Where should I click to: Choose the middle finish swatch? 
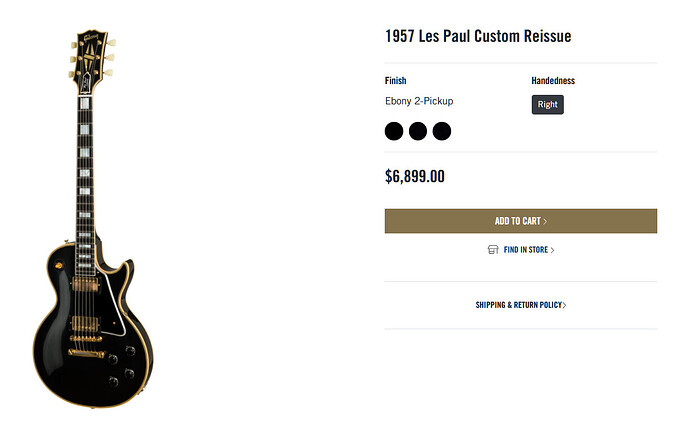(x=418, y=131)
